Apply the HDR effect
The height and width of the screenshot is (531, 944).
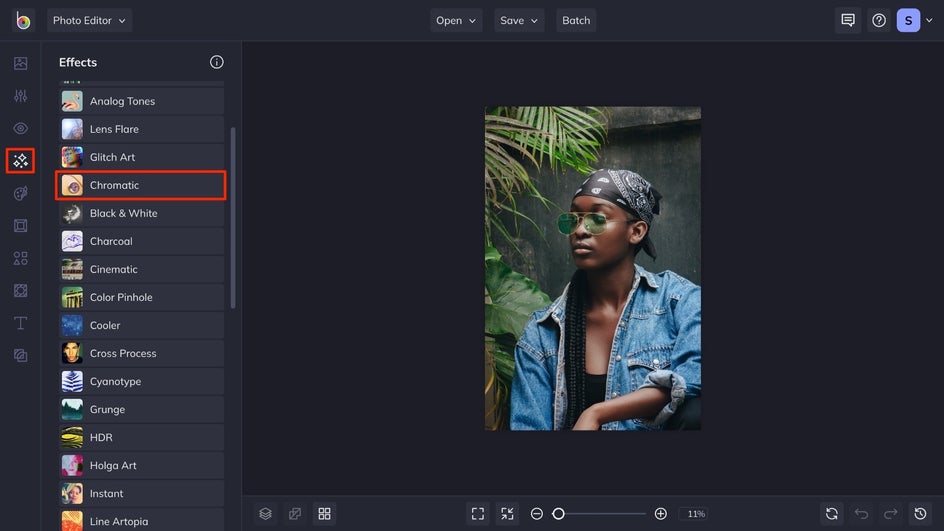pos(141,437)
